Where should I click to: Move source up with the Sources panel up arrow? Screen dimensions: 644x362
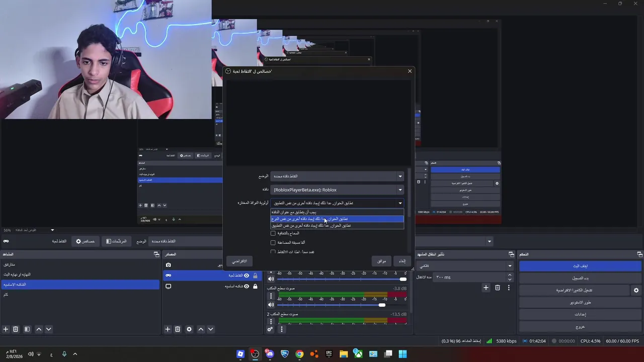click(x=201, y=329)
